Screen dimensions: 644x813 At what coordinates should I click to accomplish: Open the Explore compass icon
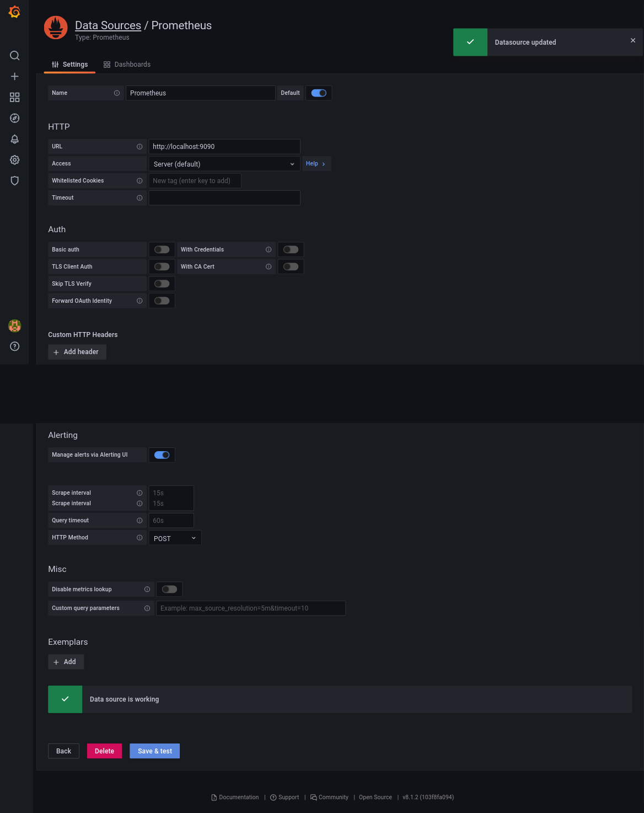coord(15,118)
